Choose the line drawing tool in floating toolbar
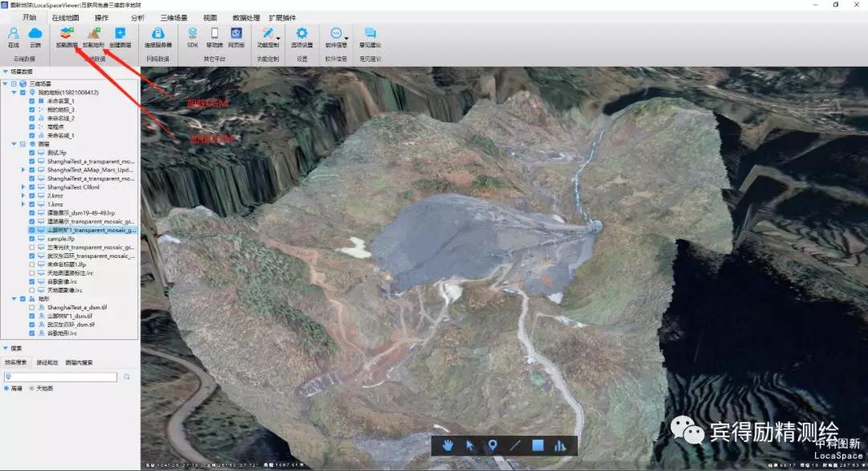Image resolution: width=868 pixels, height=471 pixels. click(x=515, y=445)
